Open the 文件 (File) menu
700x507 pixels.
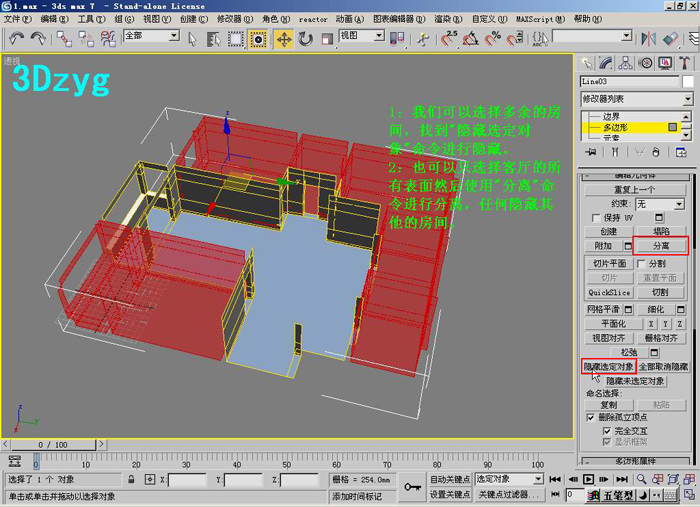[18, 19]
